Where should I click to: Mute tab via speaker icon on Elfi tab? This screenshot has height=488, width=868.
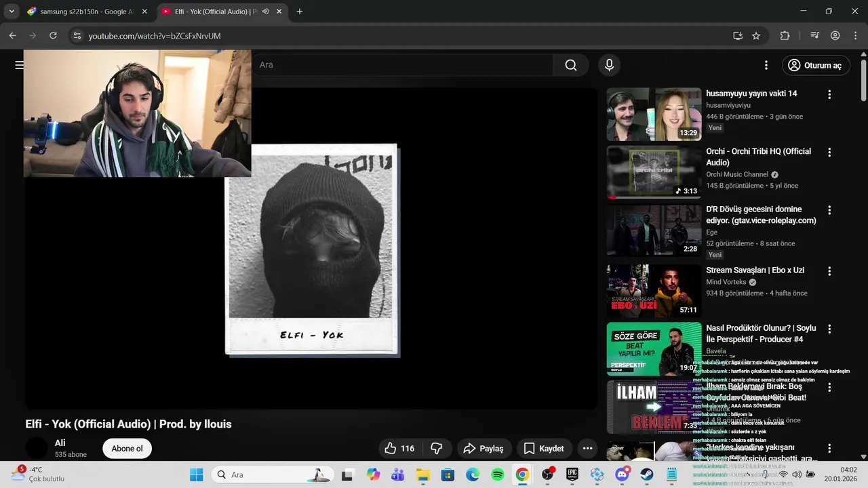[266, 12]
